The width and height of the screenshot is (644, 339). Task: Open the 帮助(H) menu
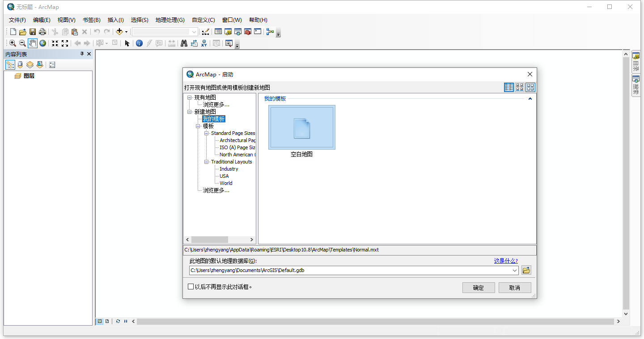pos(258,20)
